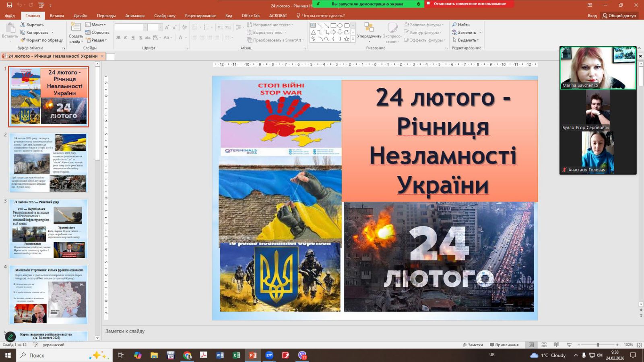The image size is (644, 362).
Task: Open the Вставка (Insert) ribbon tab
Action: (57, 16)
